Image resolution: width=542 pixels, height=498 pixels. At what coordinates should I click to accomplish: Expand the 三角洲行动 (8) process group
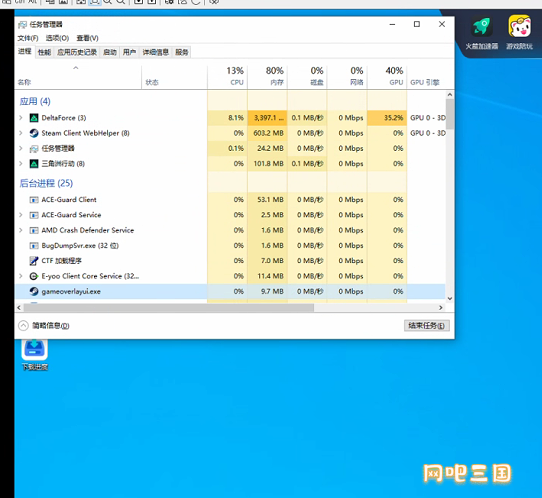coord(21,163)
